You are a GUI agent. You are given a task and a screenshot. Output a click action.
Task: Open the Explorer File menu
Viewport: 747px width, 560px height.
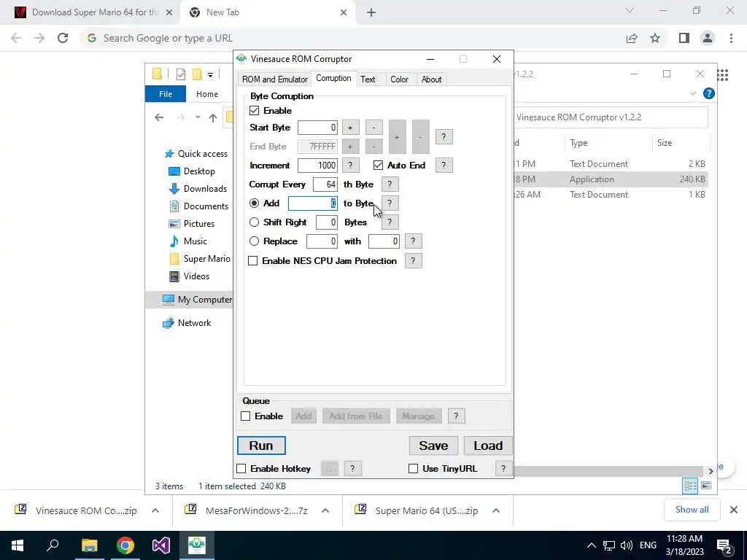[166, 94]
